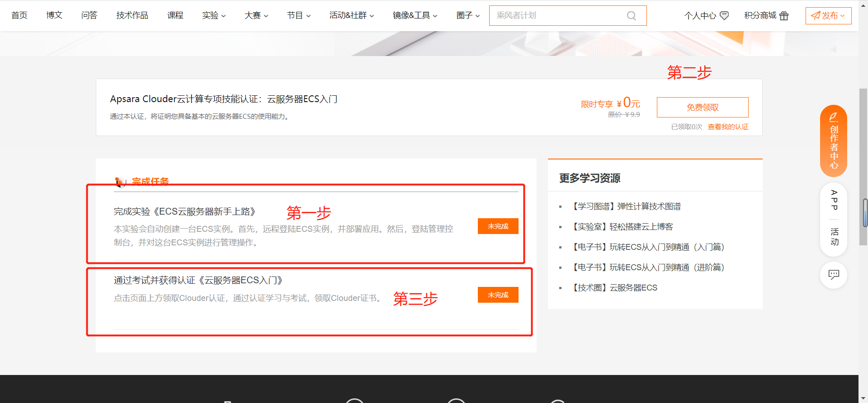Go to 首页 in navigation
The image size is (868, 403).
(x=19, y=15)
